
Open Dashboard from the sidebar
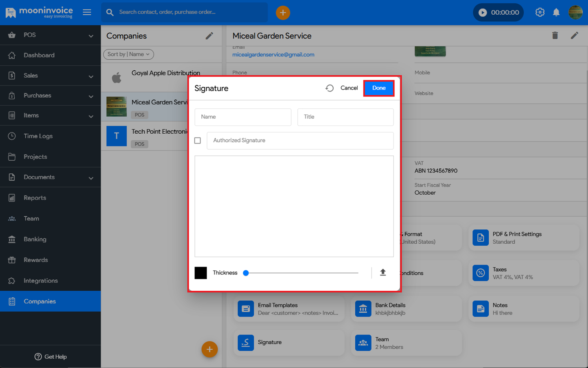pyautogui.click(x=39, y=55)
